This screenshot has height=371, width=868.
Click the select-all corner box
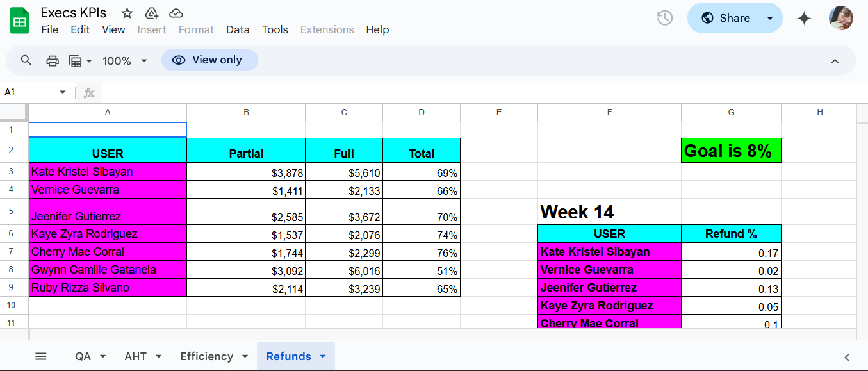point(14,113)
